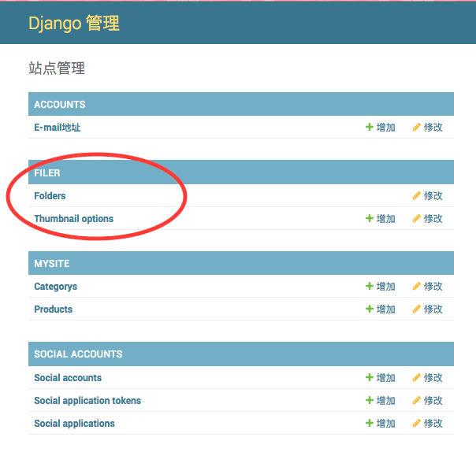Click 增加 text for Categorys

[386, 287]
